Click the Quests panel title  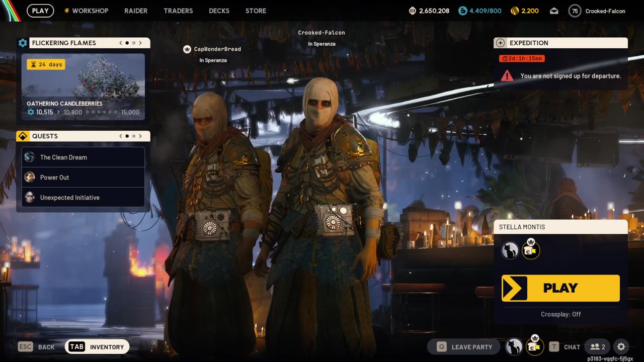click(x=45, y=136)
